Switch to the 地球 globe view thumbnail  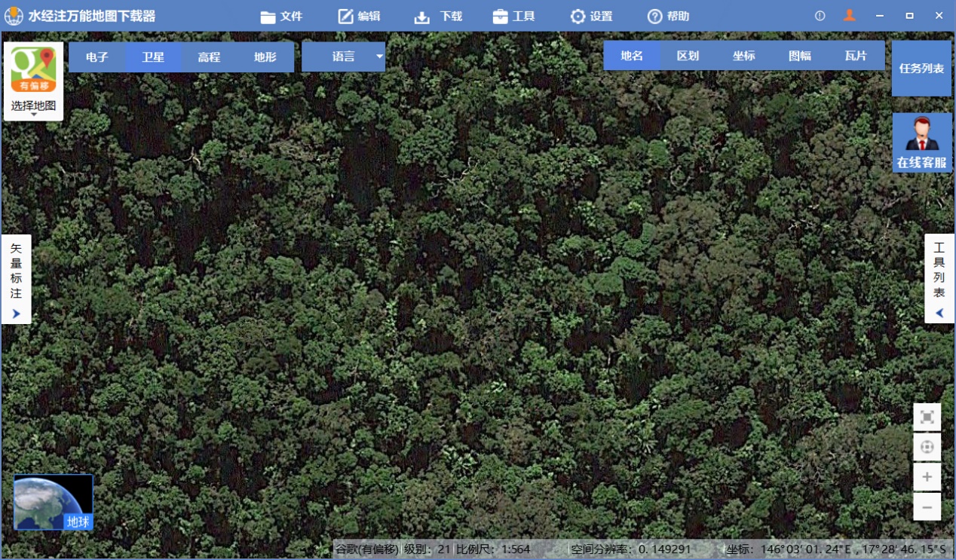pos(54,502)
